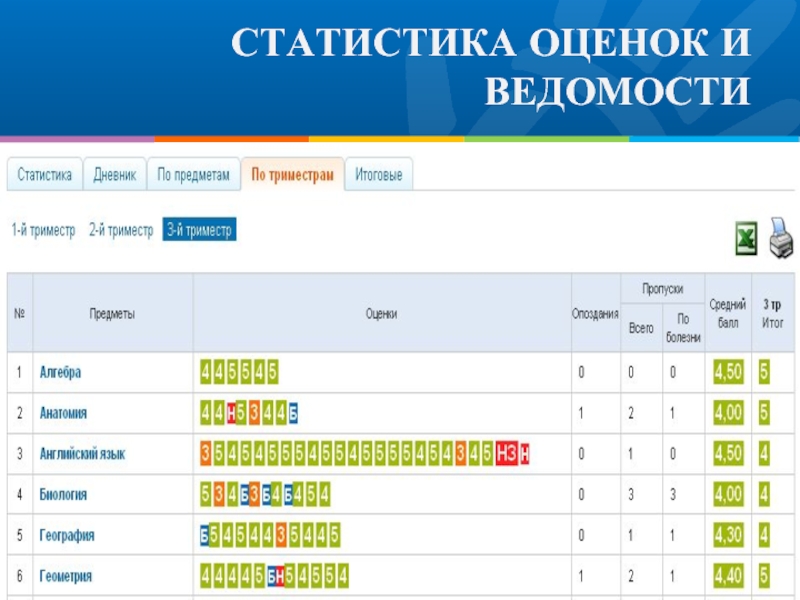
Task: Click the Английский язык final grade 4
Action: point(764,454)
